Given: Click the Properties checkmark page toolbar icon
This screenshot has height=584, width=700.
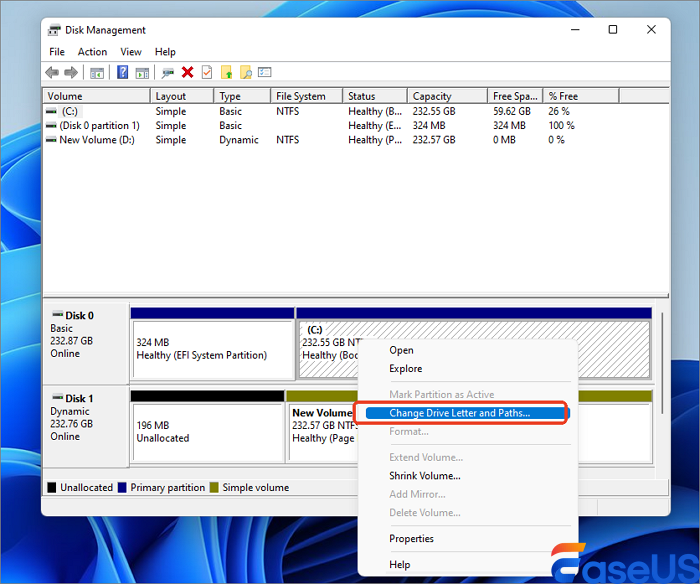Looking at the screenshot, I should pos(207,73).
